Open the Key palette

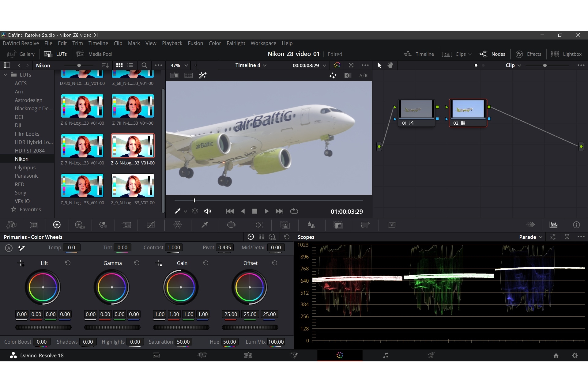(338, 225)
